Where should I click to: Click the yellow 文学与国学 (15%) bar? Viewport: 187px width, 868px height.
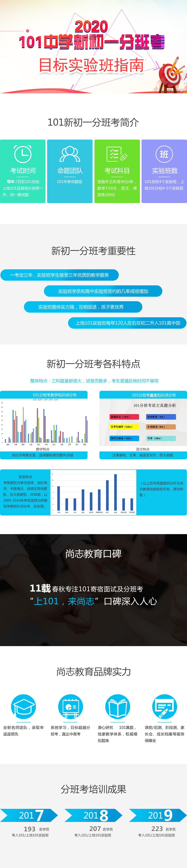click(x=124, y=427)
